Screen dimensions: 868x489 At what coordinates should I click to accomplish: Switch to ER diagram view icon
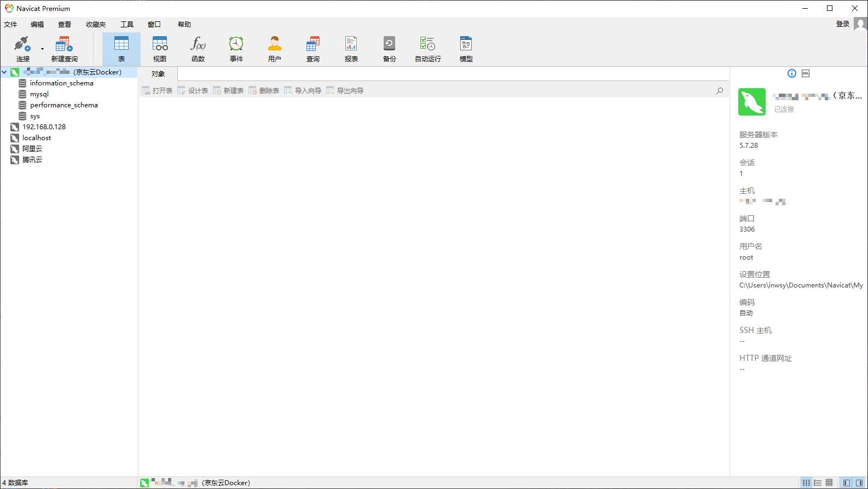coord(829,482)
